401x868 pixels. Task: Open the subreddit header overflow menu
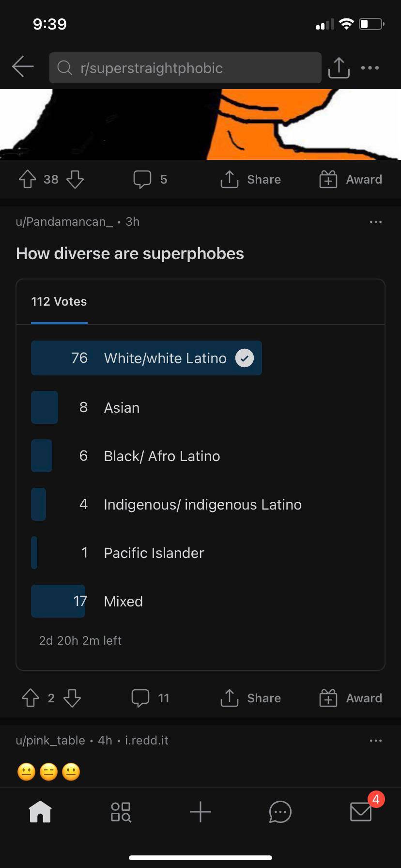370,68
